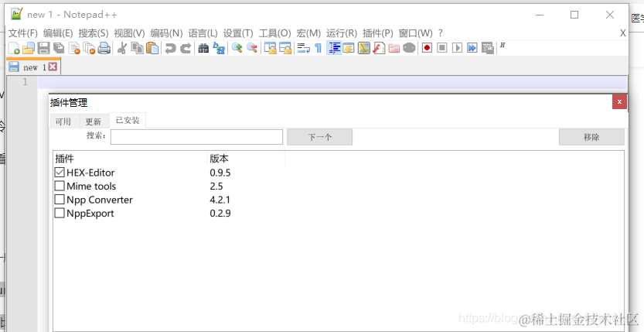This screenshot has height=332, width=644.
Task: Open the 设置(T) menu
Action: coord(238,33)
